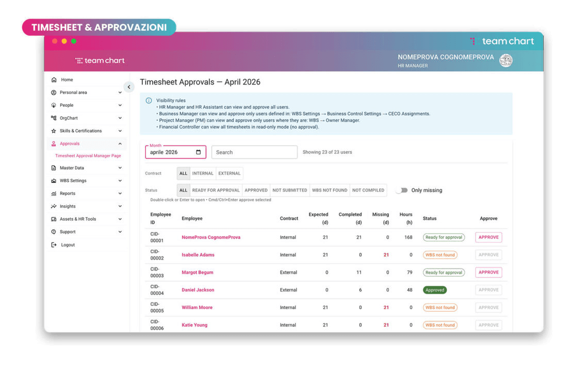This screenshot has height=368, width=588.
Task: Click the Month date field
Action: click(x=175, y=152)
